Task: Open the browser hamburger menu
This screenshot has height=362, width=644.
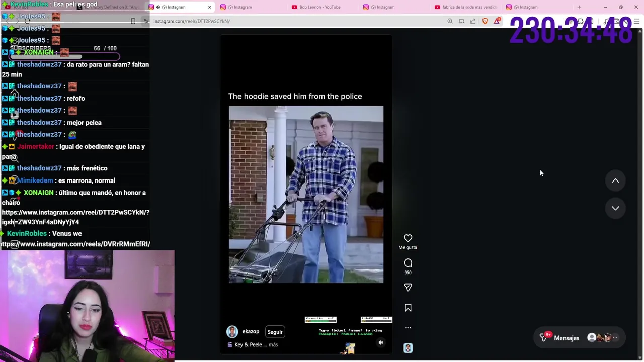Action: [x=636, y=21]
